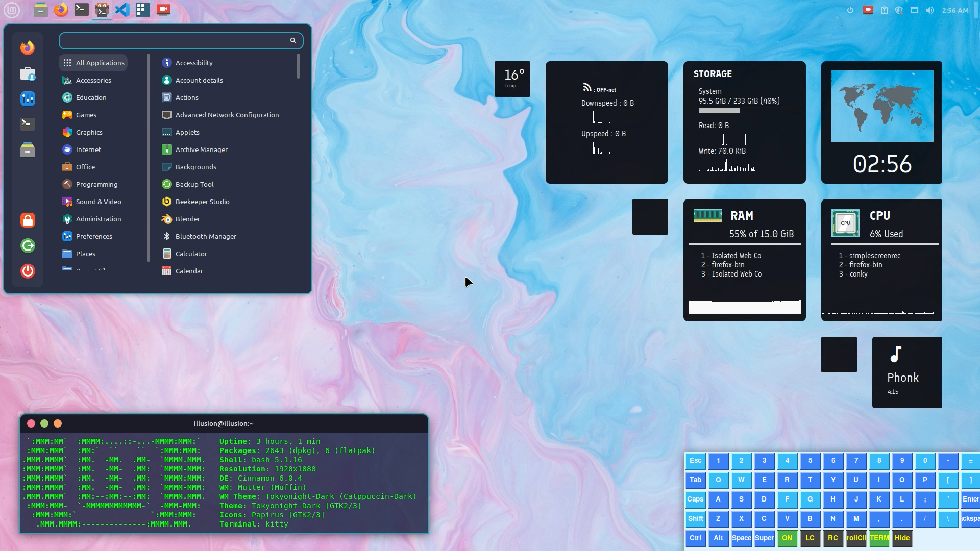Viewport: 980px width, 551px height.
Task: Click the sound volume tray icon
Action: point(930,10)
